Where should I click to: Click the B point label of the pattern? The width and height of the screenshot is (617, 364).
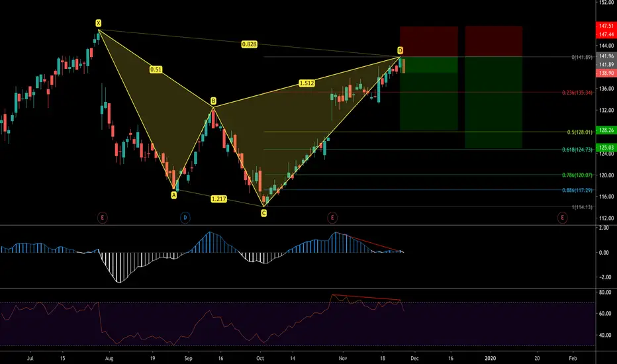click(213, 101)
